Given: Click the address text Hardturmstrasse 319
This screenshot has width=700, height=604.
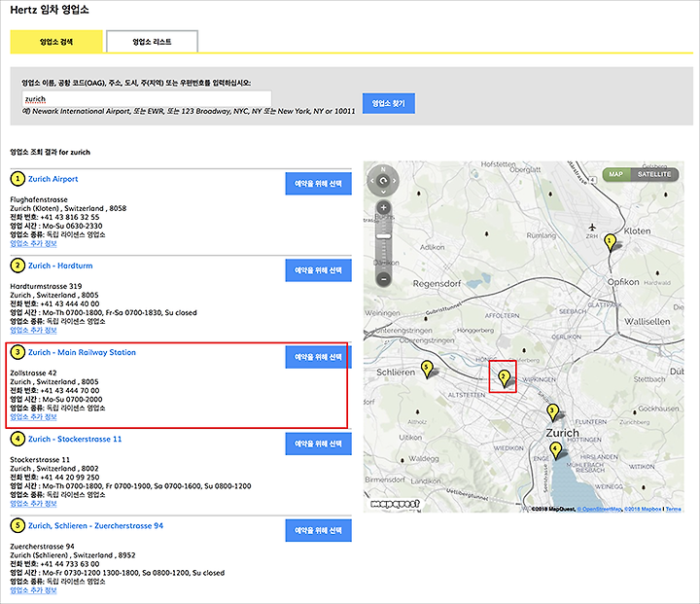Looking at the screenshot, I should [x=46, y=286].
